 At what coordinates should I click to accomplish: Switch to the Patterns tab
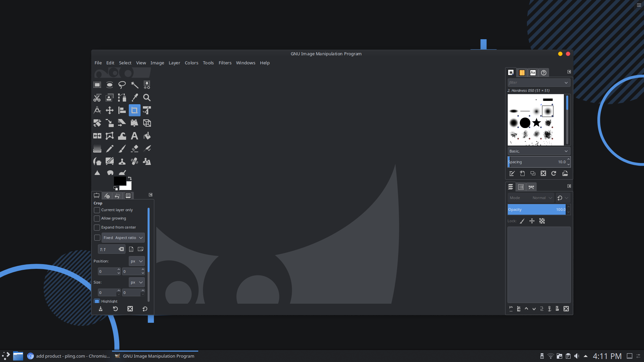[x=522, y=73]
